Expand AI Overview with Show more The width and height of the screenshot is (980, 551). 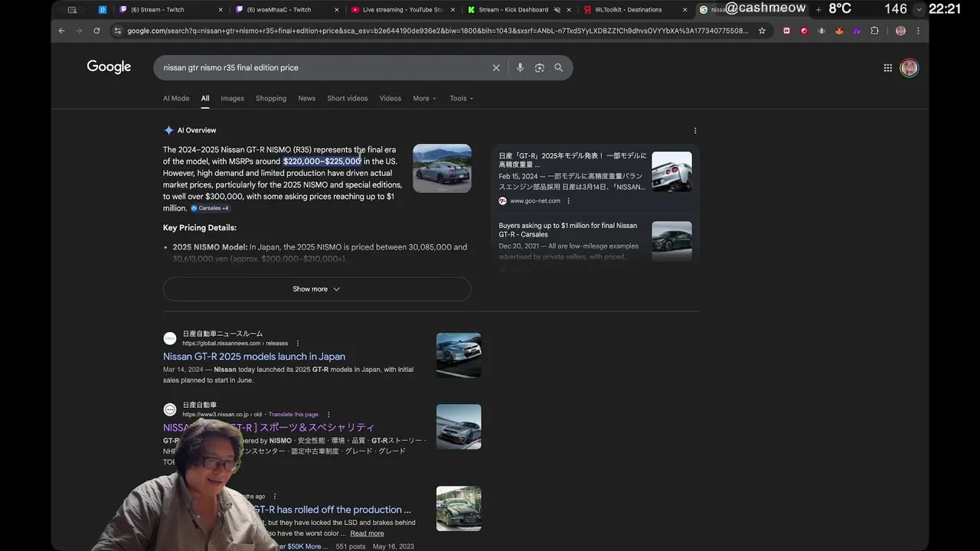click(316, 289)
